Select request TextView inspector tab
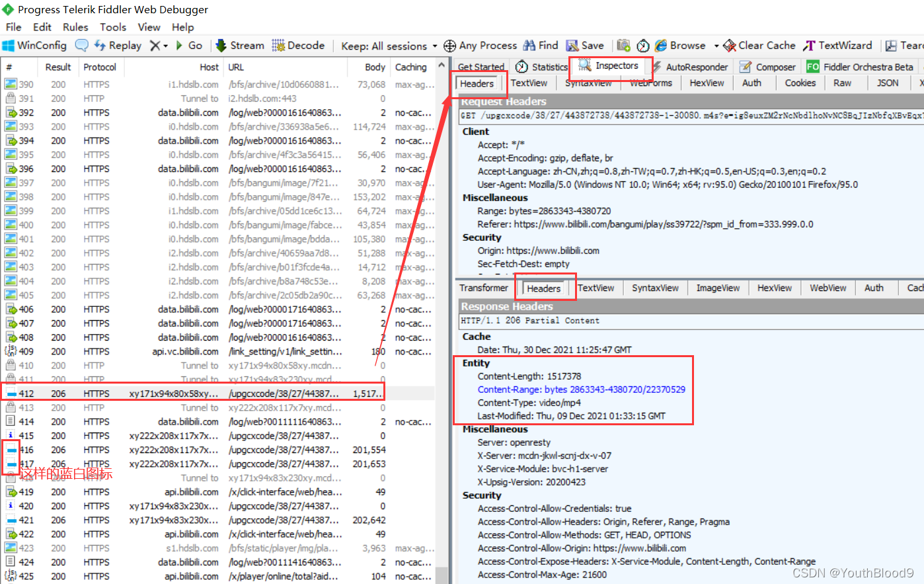This screenshot has width=924, height=584. [x=529, y=83]
